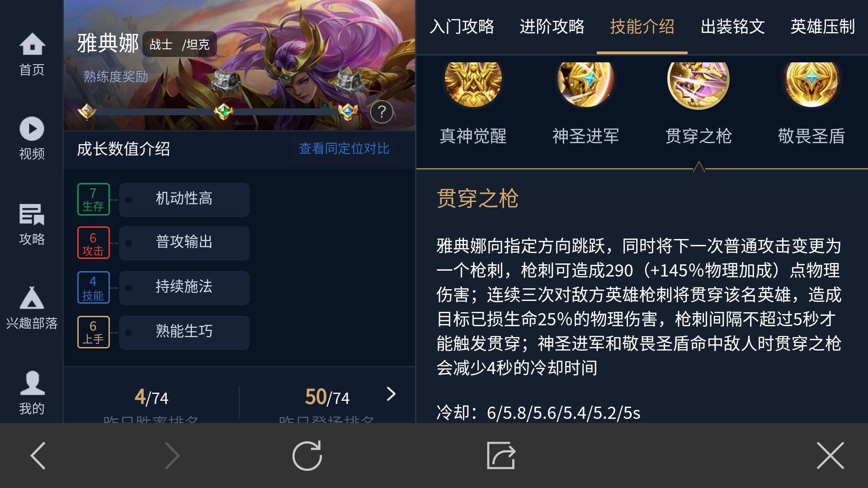Switch to the 出装铭文 tab
The width and height of the screenshot is (868, 488).
732,27
